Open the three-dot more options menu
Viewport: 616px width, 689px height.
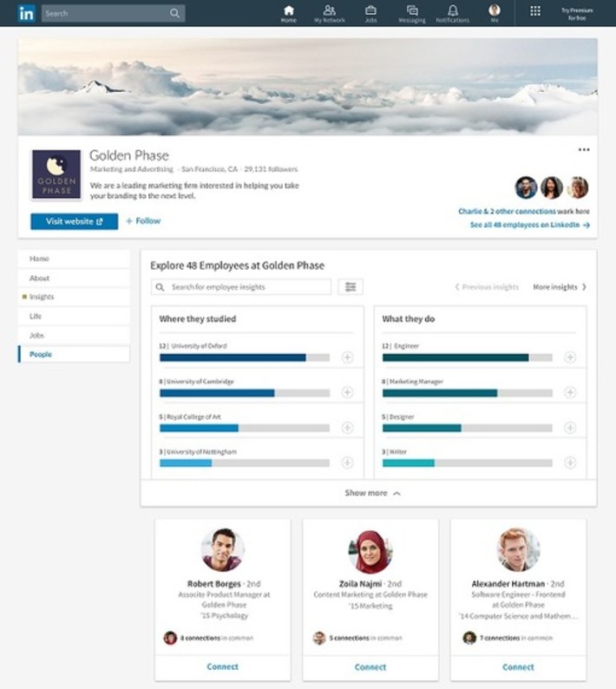584,150
